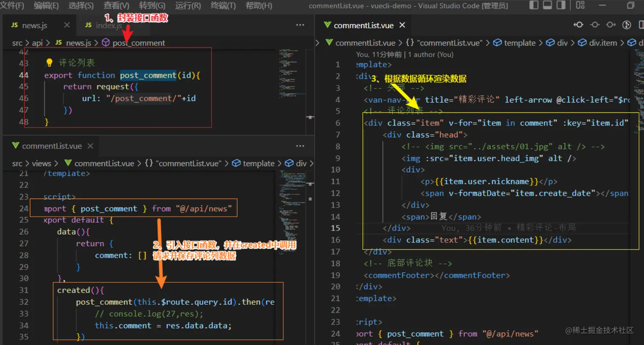Screen dimensions: 644x345
Task: Open the news.js breadcrumb dropdown
Action: [79, 43]
